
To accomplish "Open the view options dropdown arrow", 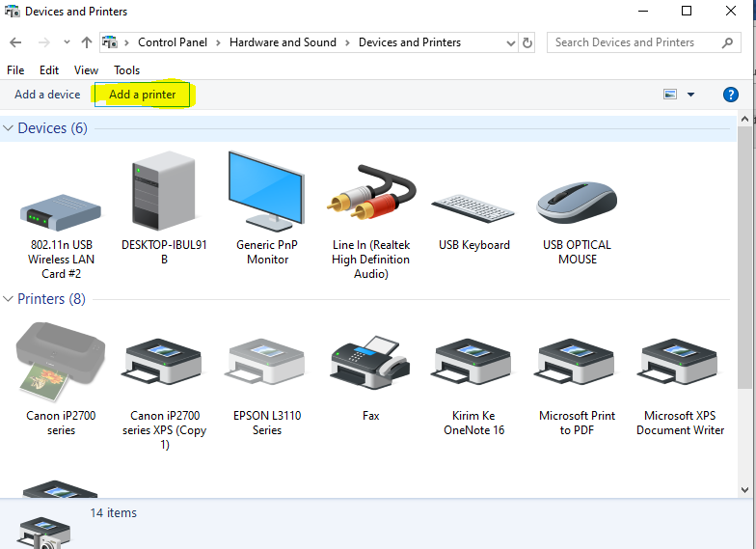I will (x=690, y=95).
